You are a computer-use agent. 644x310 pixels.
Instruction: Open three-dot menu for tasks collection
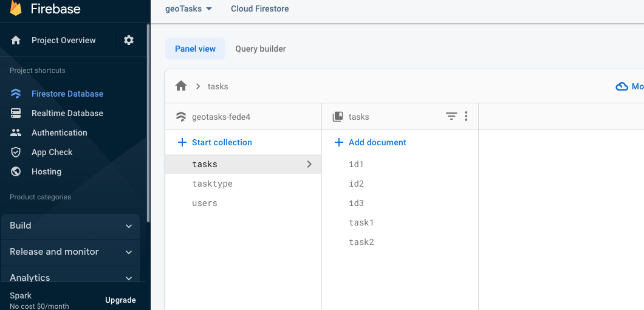(466, 116)
